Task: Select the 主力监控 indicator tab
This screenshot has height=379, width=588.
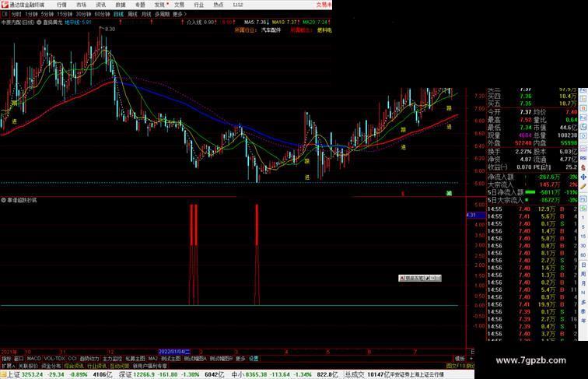Action: 112,359
